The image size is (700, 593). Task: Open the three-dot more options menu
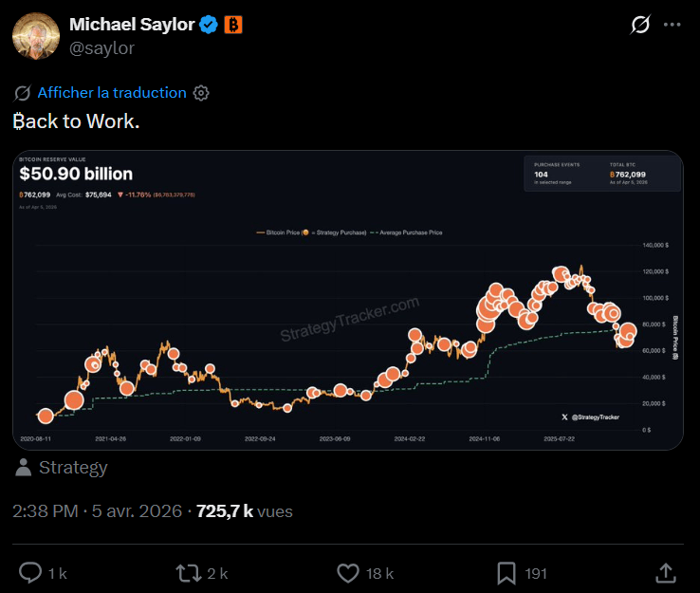click(x=672, y=25)
